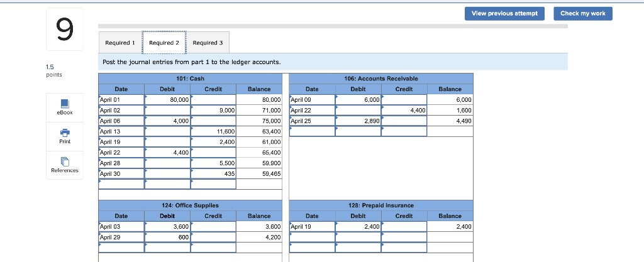Switch to the Required 1 tab
This screenshot has height=262, width=644.
[120, 43]
